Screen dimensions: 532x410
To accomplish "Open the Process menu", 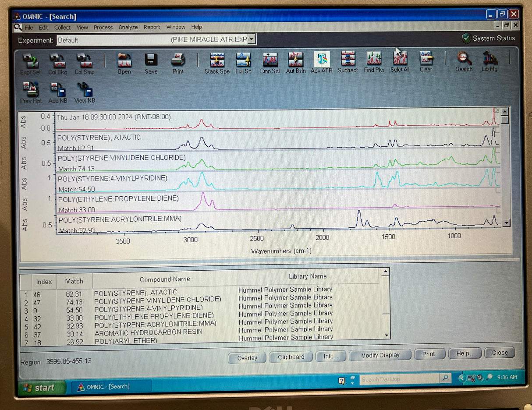I will click(x=103, y=27).
